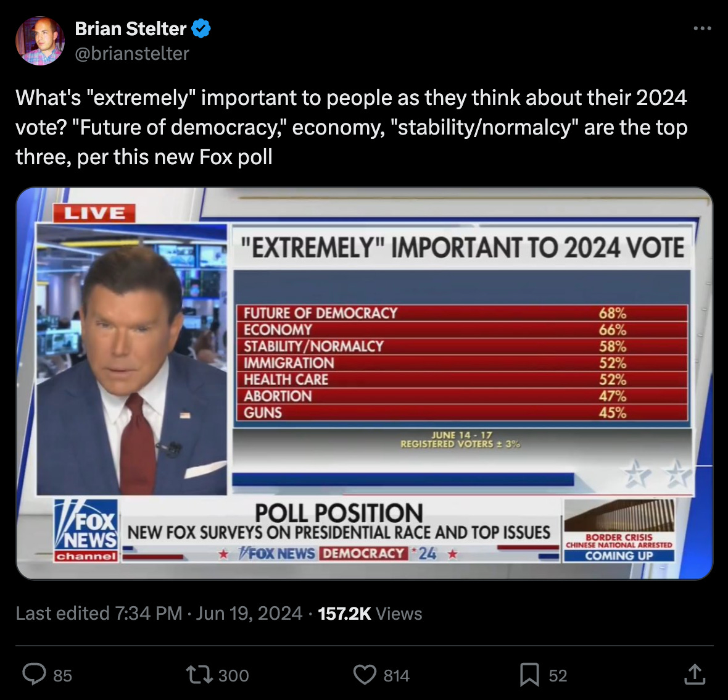
Task: Click the 814 likes count
Action: [x=395, y=675]
